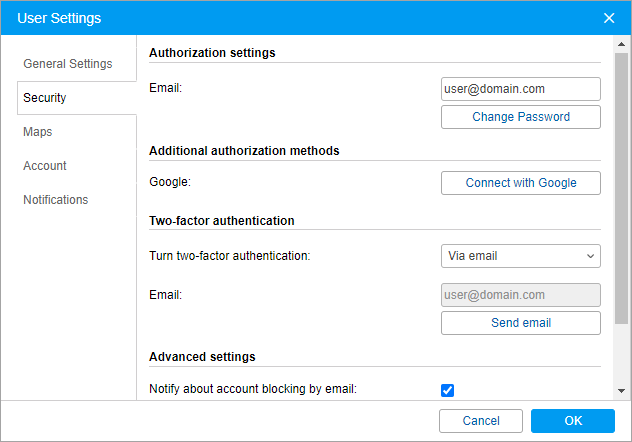Enable account blocking email notification checkbox
Image resolution: width=632 pixels, height=442 pixels.
(x=447, y=390)
